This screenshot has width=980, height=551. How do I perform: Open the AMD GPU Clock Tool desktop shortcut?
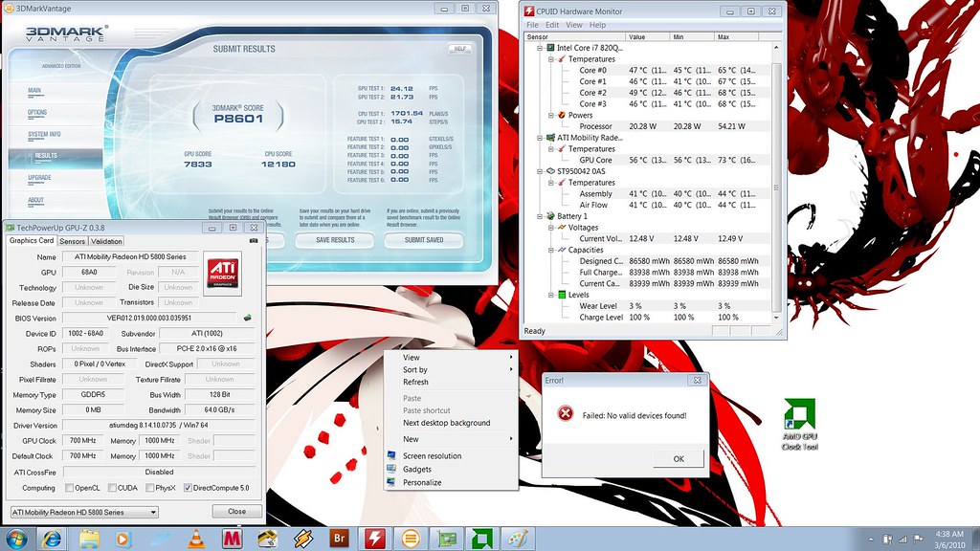tap(800, 424)
